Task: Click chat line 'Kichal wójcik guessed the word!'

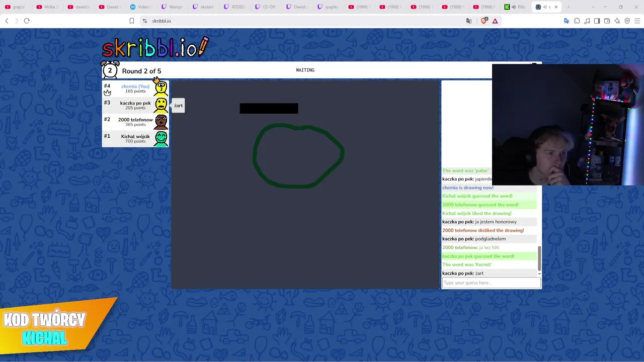Action: [477, 196]
